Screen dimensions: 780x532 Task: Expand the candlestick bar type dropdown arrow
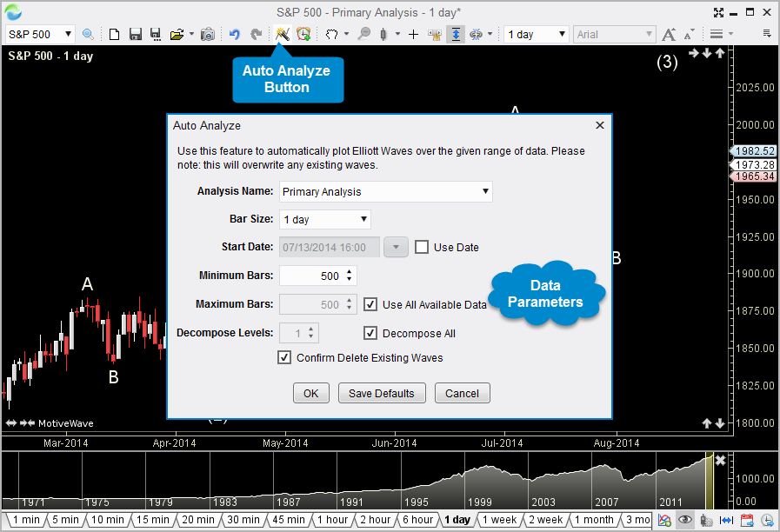pos(397,34)
